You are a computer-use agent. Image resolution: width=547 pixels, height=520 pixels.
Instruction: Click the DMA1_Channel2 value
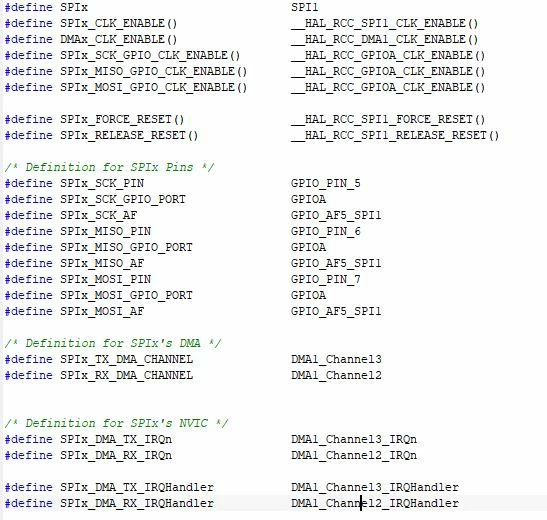coord(336,376)
